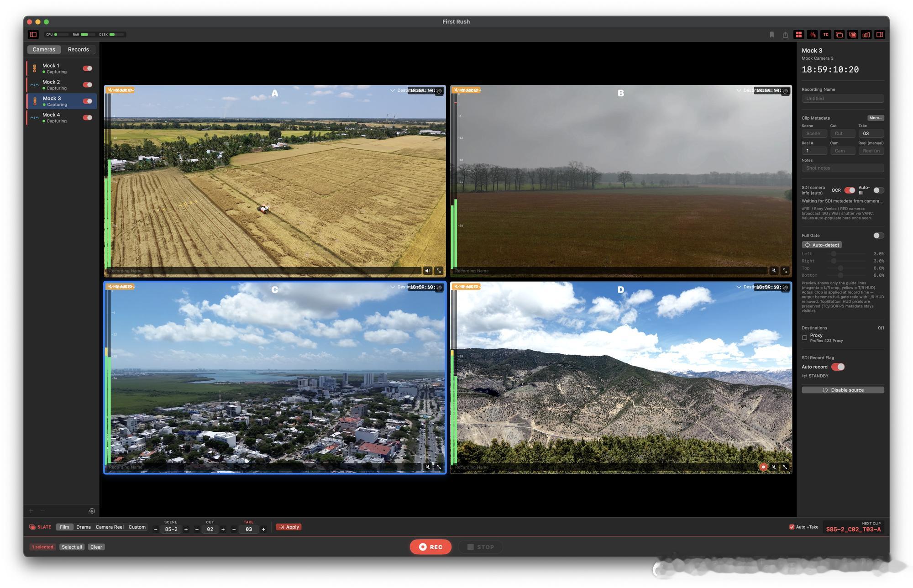Viewport: 913px width, 588px height.
Task: Open the audio badge dropdown on camera A
Action: point(121,90)
